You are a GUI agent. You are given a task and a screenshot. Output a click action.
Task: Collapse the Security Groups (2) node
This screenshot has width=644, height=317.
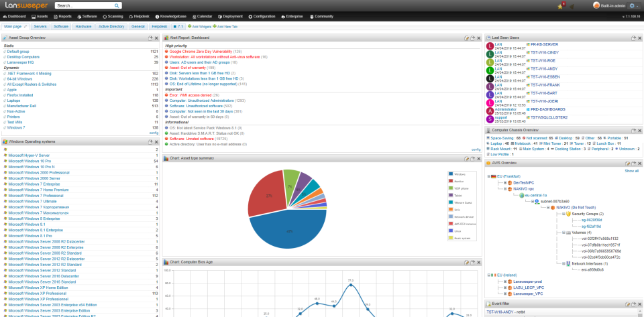pos(563,214)
